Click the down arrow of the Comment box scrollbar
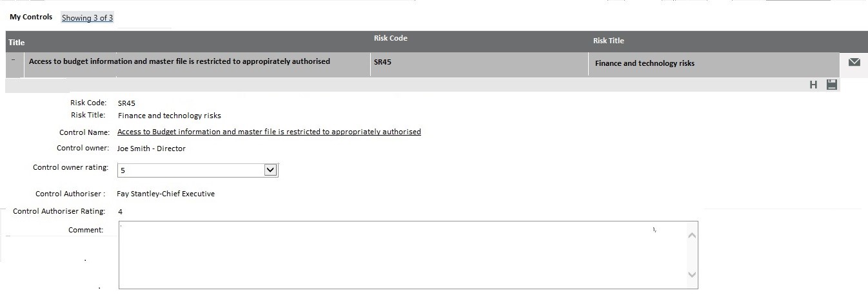 tap(692, 275)
